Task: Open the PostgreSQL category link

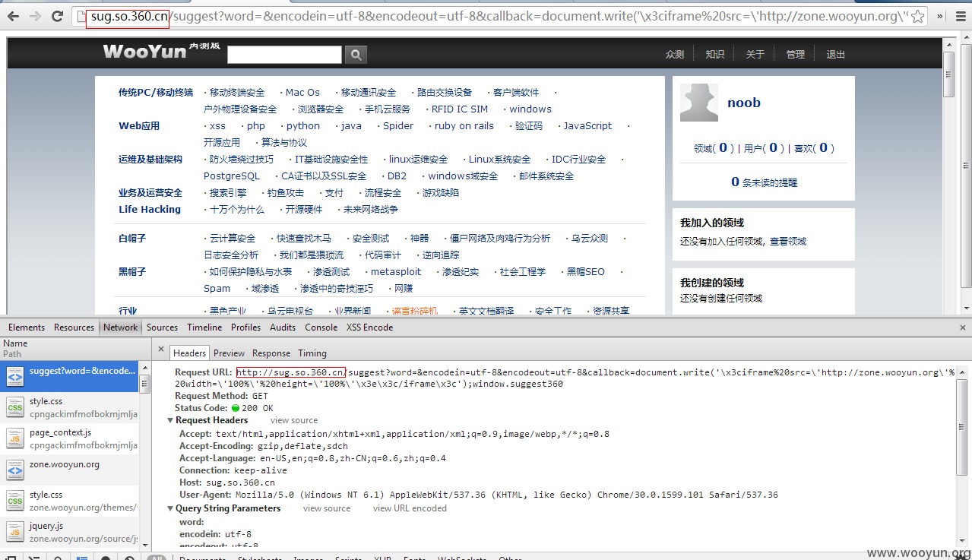Action: coord(232,176)
